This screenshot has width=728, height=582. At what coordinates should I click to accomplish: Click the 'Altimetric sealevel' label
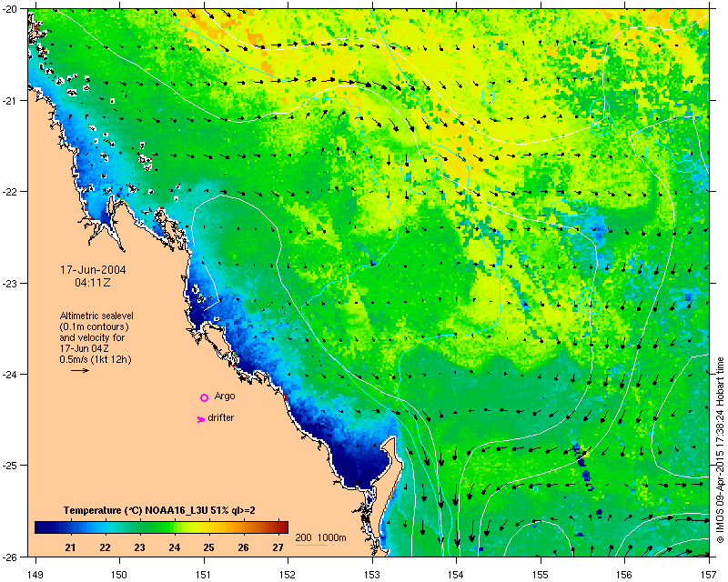[96, 316]
